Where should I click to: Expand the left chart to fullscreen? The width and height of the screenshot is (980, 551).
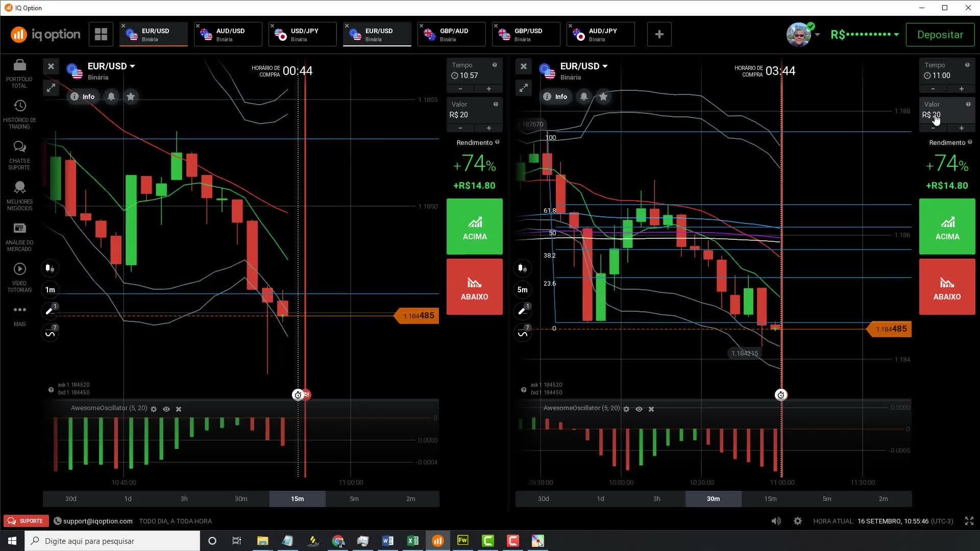(51, 88)
